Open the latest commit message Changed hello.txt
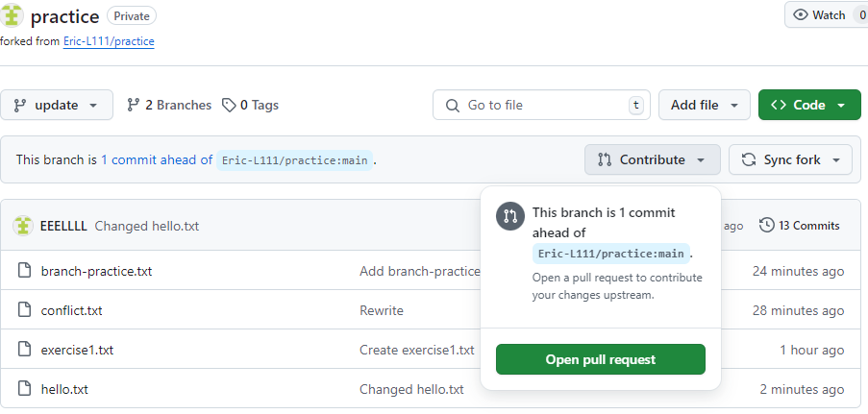 point(147,226)
